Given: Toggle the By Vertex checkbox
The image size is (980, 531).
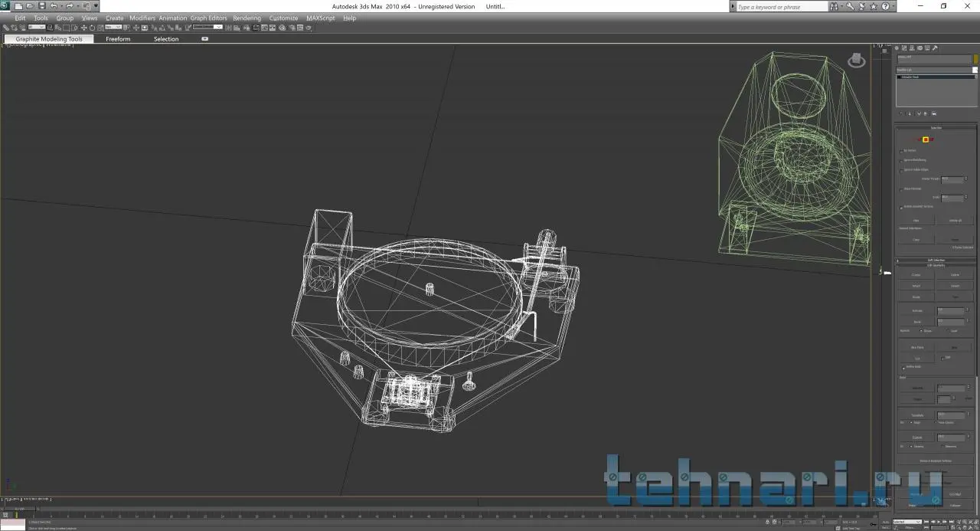Looking at the screenshot, I should [901, 151].
